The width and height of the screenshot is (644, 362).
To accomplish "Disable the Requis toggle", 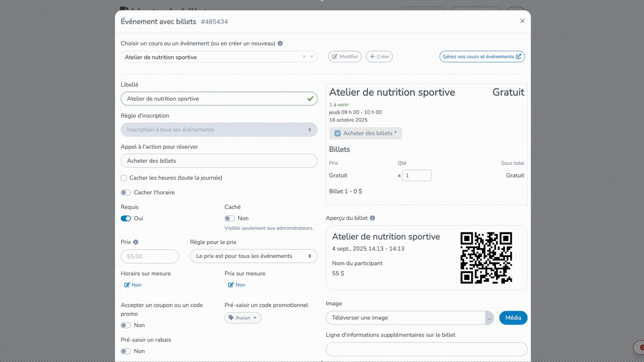I will pos(126,219).
